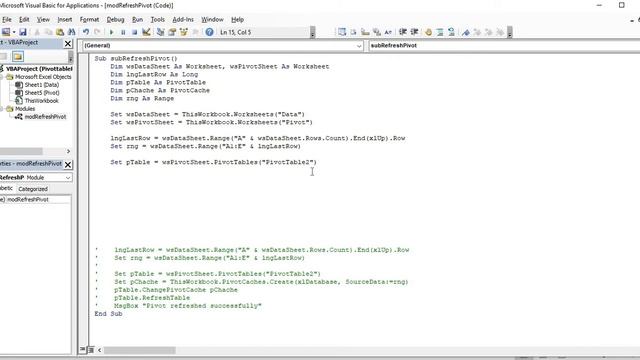Open the Properties Window toolbar icon
This screenshot has height=360, width=640.
[x=172, y=32]
